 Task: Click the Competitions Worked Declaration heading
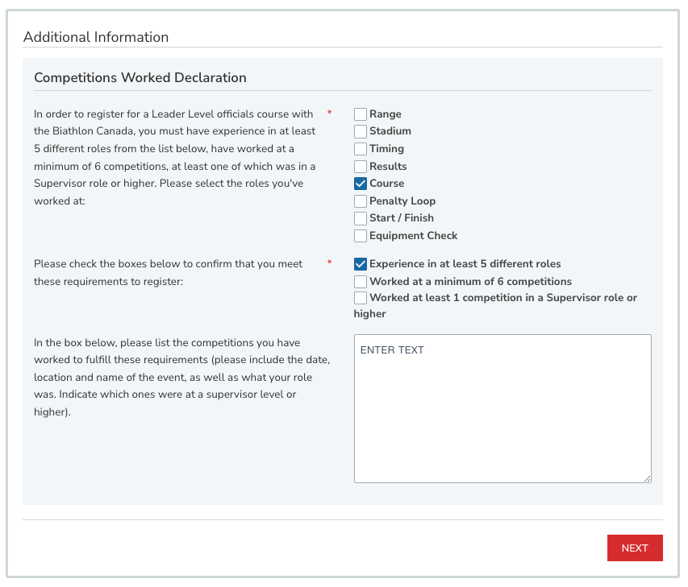(x=140, y=78)
